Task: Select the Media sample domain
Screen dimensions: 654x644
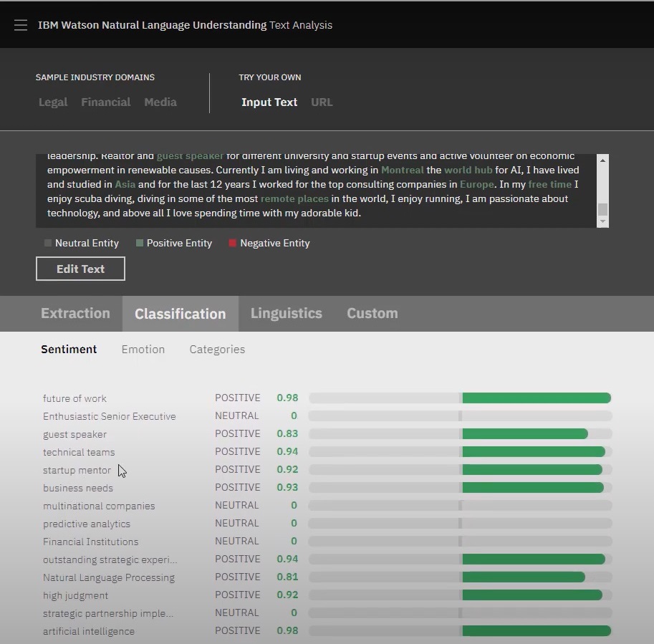Action: 160,102
